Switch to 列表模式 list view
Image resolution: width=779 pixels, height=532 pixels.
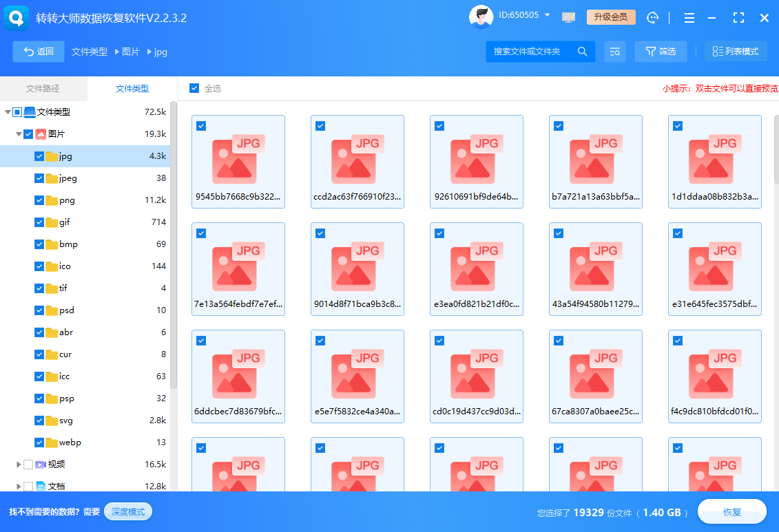[735, 52]
